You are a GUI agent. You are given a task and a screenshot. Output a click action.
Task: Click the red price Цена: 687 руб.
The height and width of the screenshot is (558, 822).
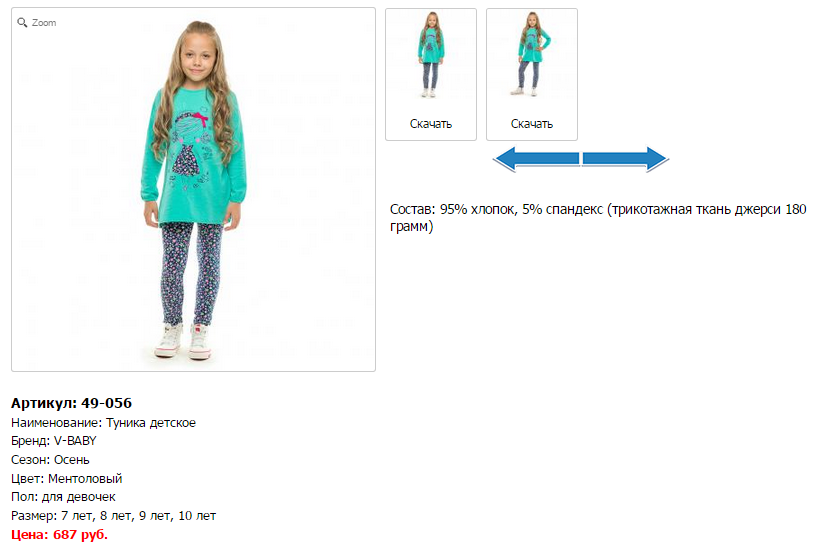click(x=59, y=534)
